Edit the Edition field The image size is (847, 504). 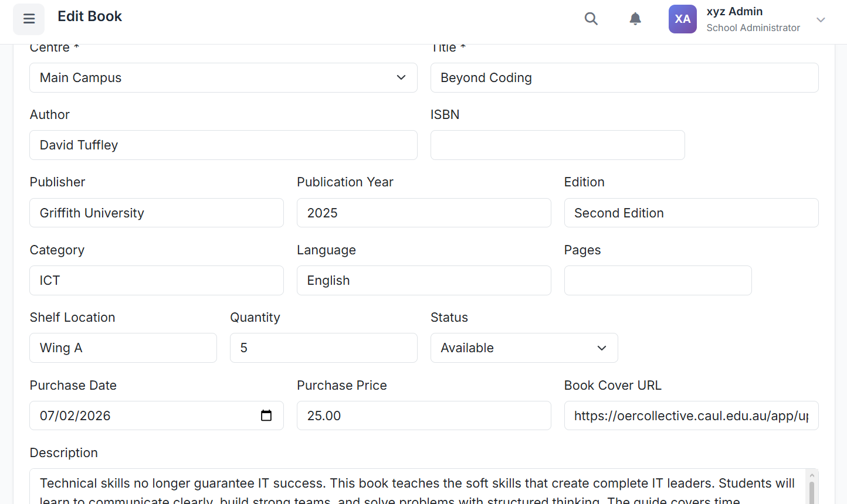(690, 213)
